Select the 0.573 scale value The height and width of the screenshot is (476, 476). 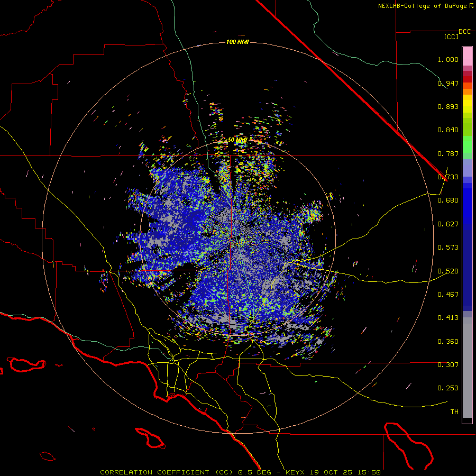pyautogui.click(x=448, y=248)
